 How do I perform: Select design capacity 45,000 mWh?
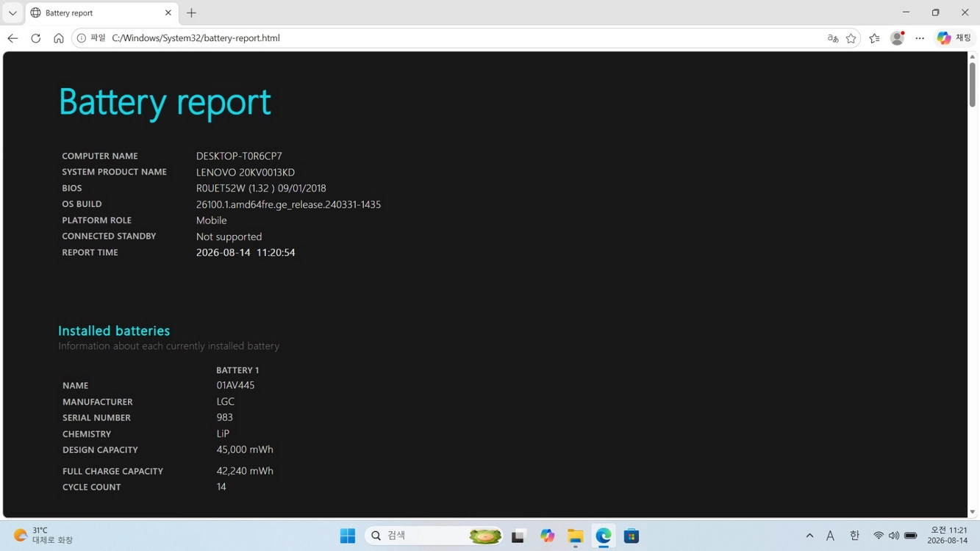[245, 450]
